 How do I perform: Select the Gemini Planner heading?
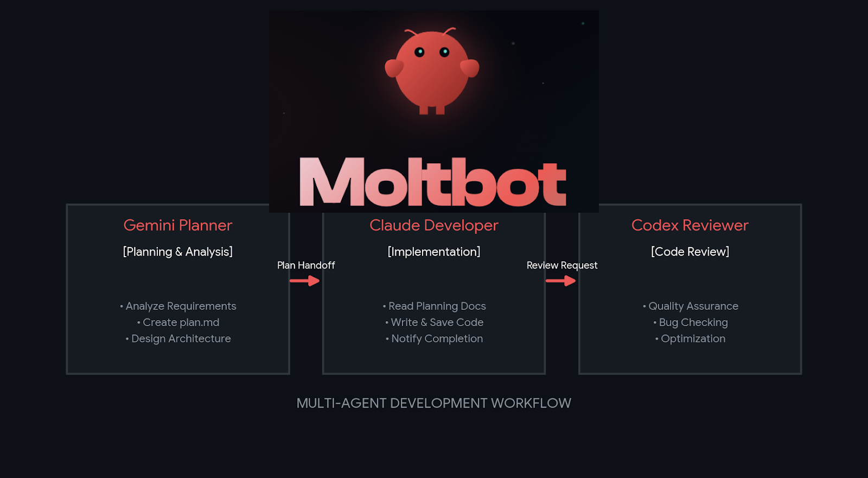click(x=178, y=225)
